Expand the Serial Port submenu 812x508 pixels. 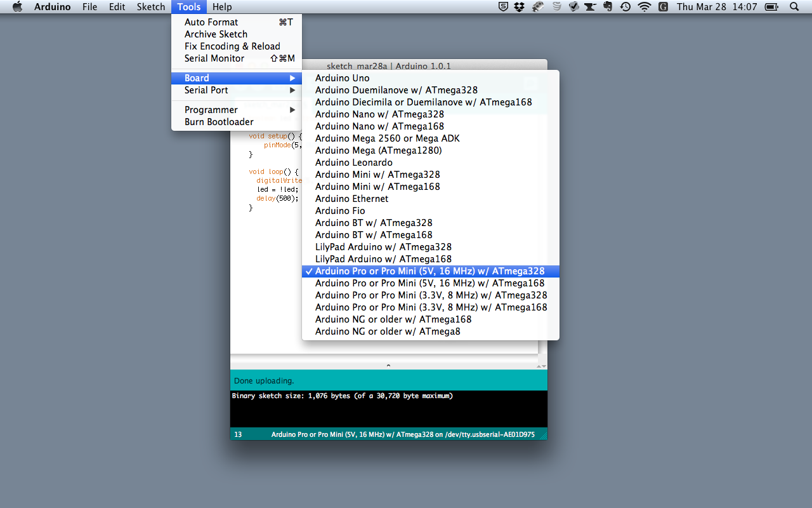(x=237, y=90)
